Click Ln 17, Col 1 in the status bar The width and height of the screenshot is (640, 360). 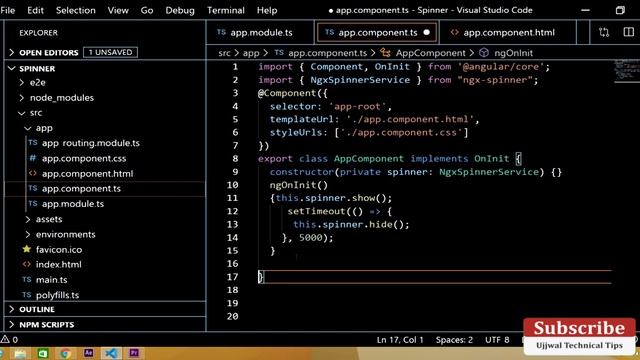[400, 340]
